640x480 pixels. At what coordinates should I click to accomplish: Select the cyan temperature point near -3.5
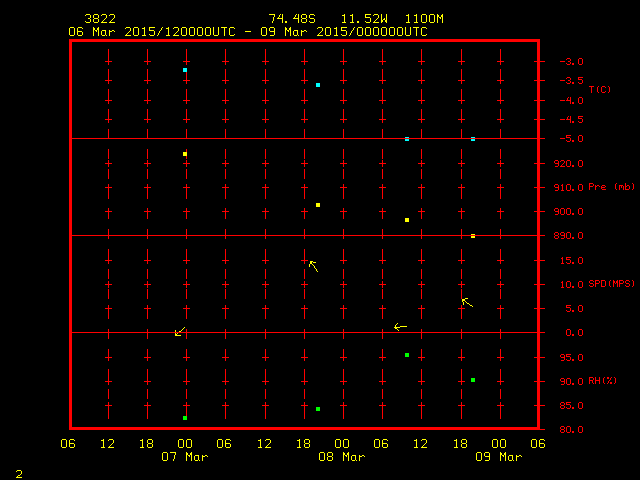coord(318,85)
